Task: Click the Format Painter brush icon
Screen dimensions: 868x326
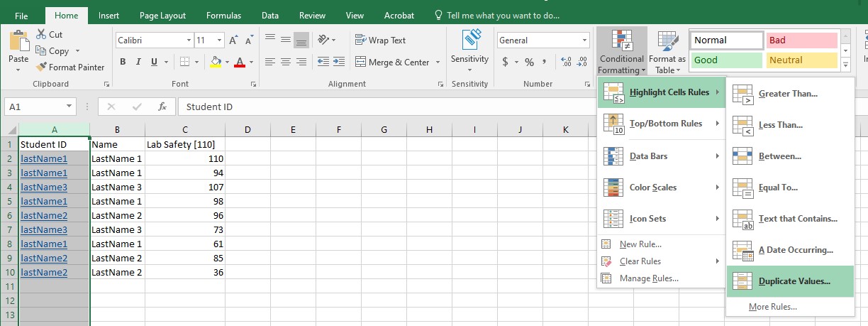Action: point(40,67)
